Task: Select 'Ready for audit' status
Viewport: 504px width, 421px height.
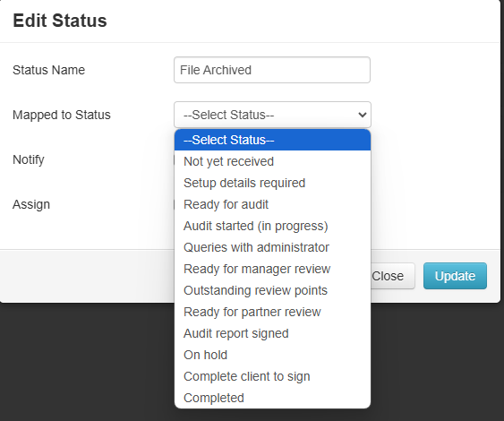Action: point(272,204)
